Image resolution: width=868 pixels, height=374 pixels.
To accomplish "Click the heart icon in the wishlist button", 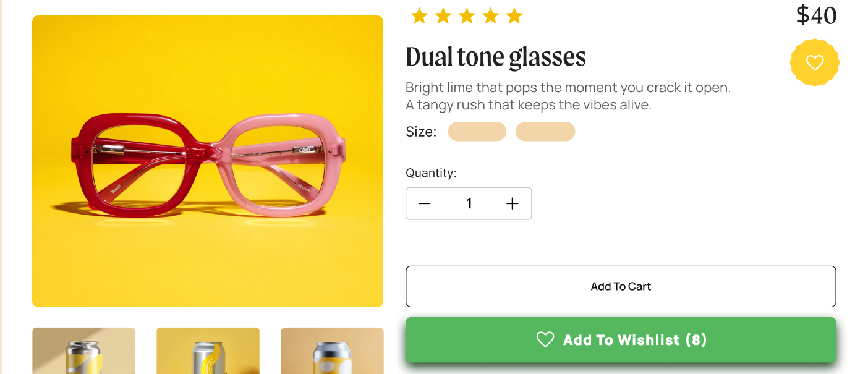I will click(x=545, y=339).
